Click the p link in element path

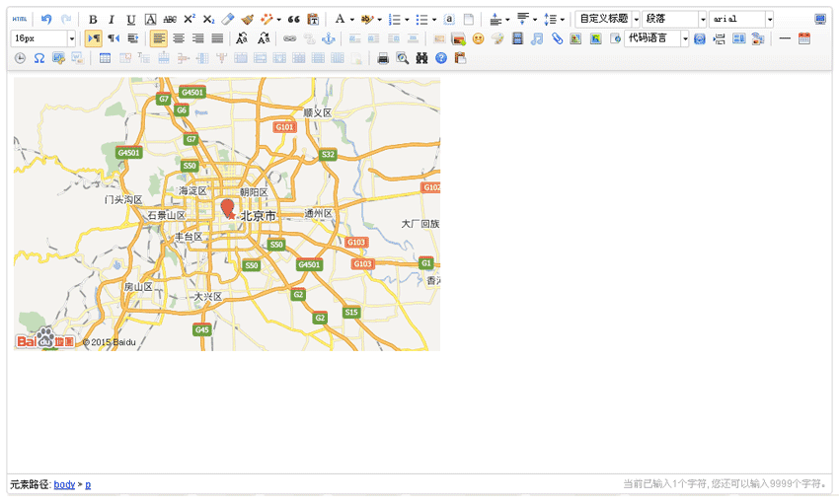click(88, 485)
